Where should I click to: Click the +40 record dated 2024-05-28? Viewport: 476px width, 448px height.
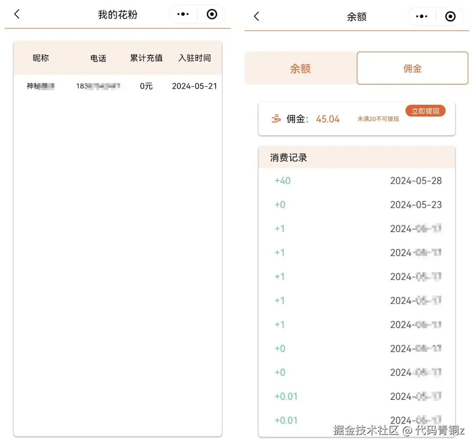[357, 181]
